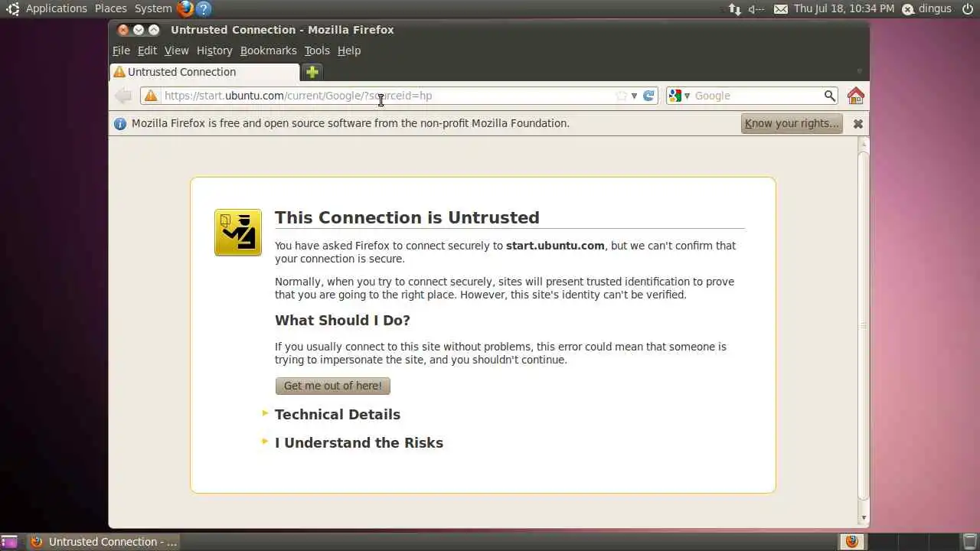The image size is (980, 551).
Task: Open Firefox Help menu
Action: [349, 51]
